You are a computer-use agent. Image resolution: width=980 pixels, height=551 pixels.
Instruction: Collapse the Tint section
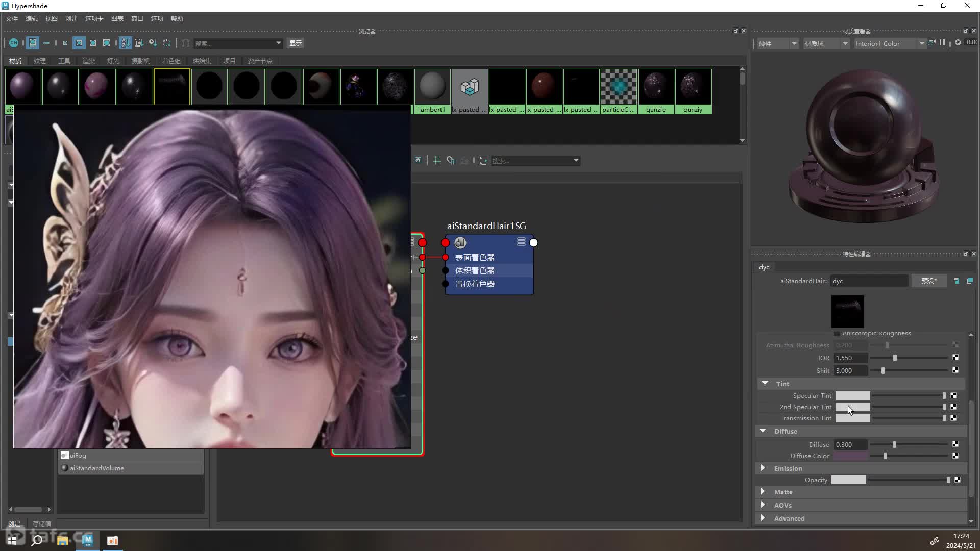click(x=765, y=383)
